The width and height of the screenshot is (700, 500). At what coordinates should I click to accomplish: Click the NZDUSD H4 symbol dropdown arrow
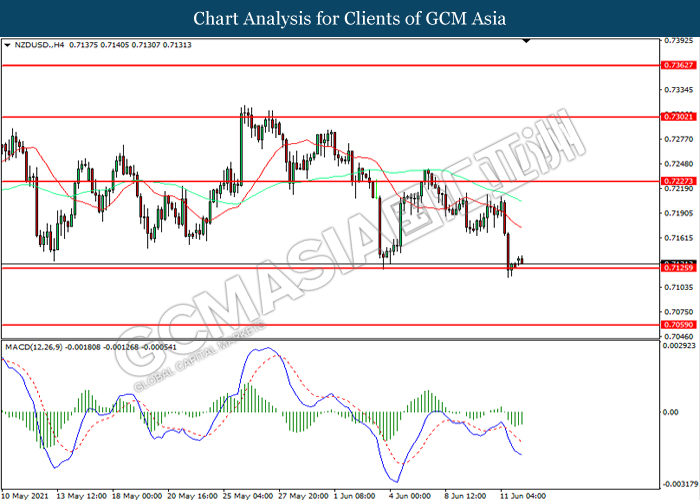pyautogui.click(x=7, y=45)
